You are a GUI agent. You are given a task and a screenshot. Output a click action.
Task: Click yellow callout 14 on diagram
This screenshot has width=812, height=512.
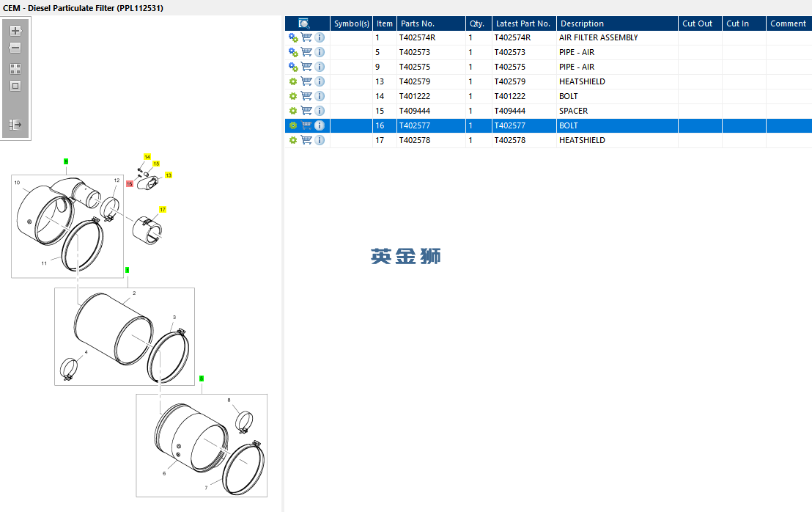point(147,157)
